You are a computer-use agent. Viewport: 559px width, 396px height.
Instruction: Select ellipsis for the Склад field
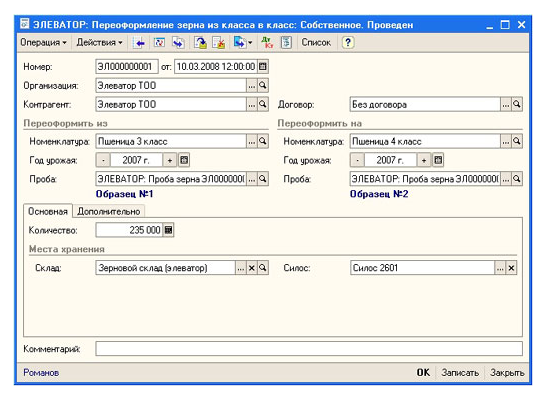click(241, 268)
